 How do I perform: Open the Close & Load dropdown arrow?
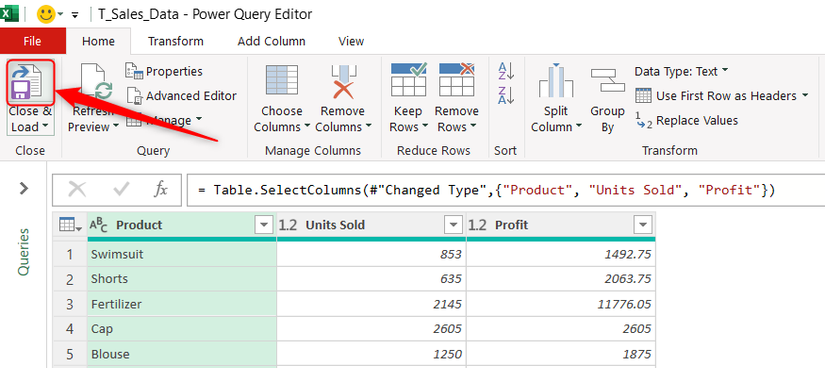pos(45,127)
